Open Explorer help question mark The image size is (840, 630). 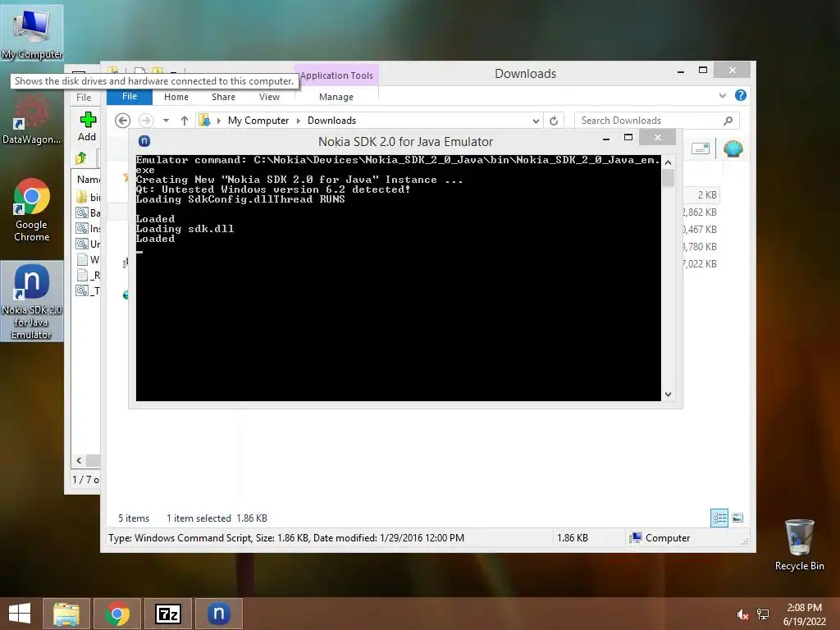(741, 95)
